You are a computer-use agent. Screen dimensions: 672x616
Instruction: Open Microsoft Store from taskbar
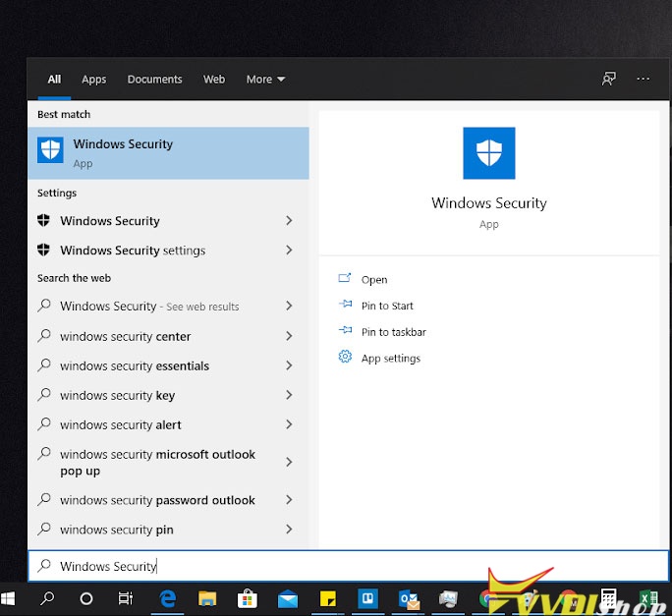(248, 599)
